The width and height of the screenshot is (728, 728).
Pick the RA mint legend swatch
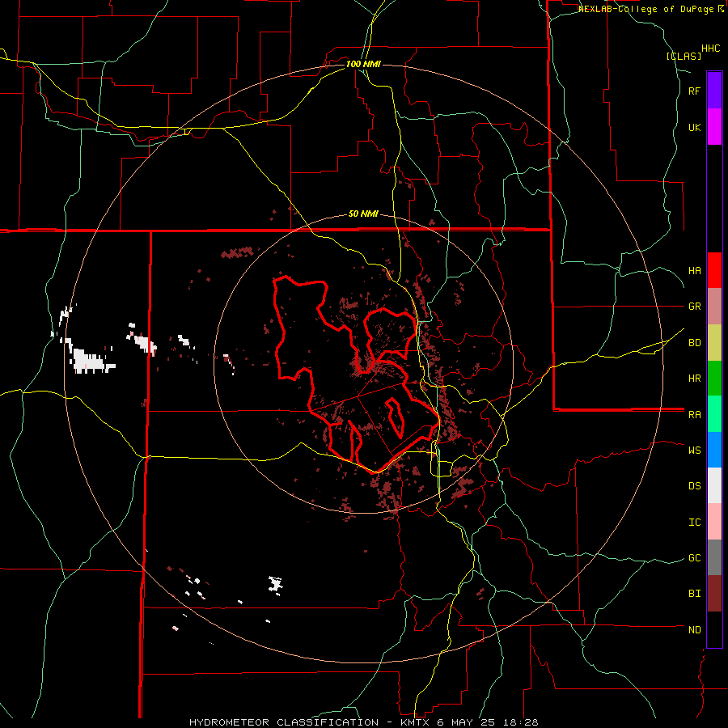click(714, 414)
